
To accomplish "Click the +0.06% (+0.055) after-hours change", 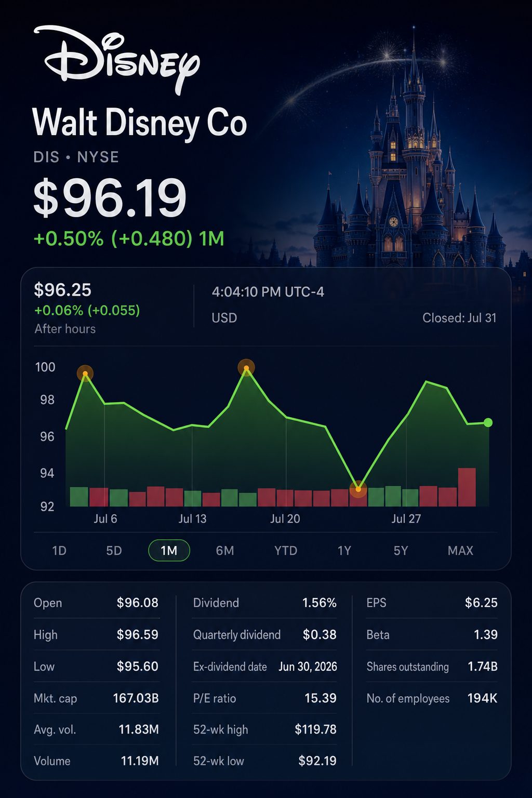I will click(87, 310).
